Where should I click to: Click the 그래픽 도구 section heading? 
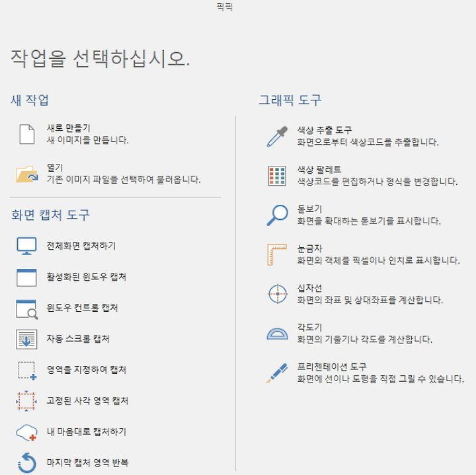click(x=290, y=100)
